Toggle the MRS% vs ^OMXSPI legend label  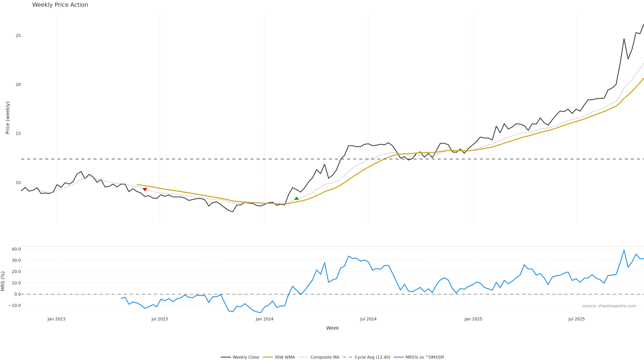(424, 357)
